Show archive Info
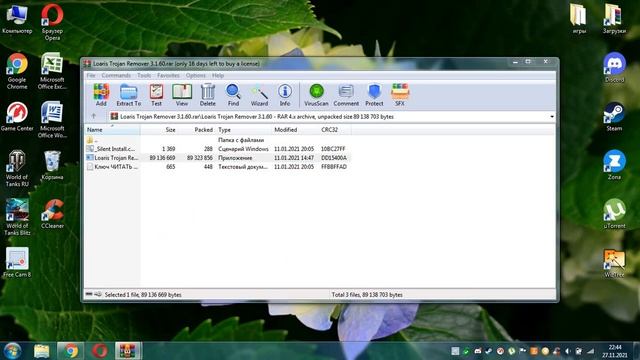Screen dimensions: 640x360 click(x=284, y=95)
